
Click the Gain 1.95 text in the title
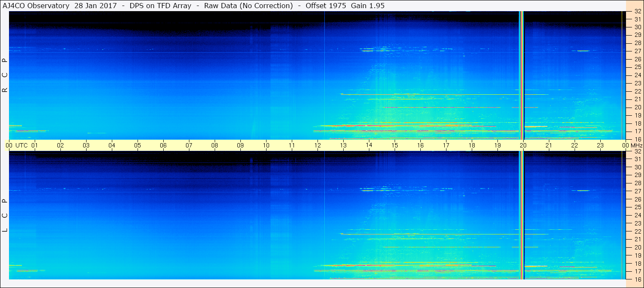[x=368, y=6]
